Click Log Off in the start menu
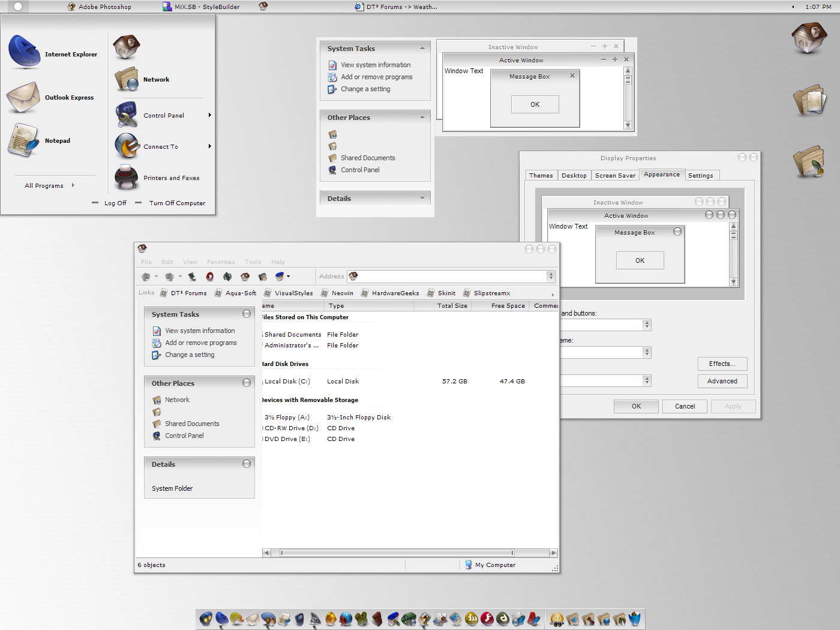 click(115, 203)
